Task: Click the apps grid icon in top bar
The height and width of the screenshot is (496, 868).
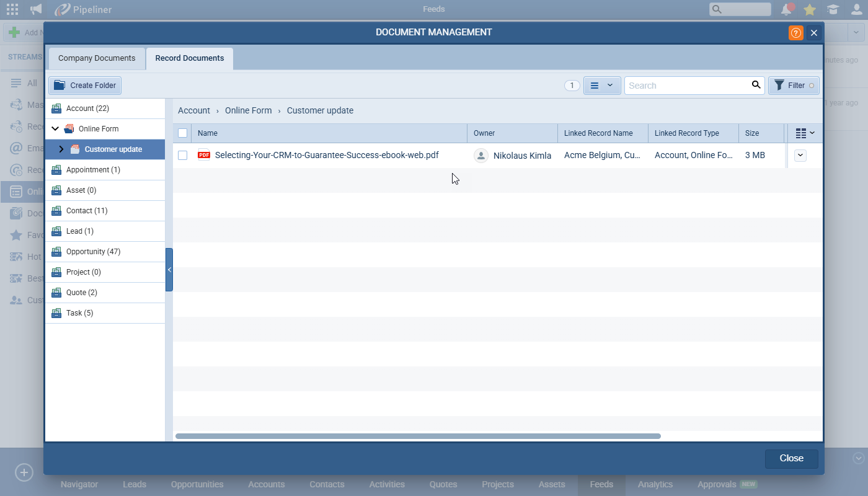Action: click(x=12, y=9)
